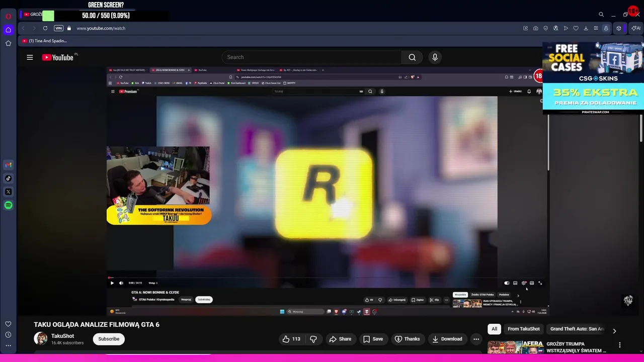Dislike the video with thumbs-down
This screenshot has width=644, height=362.
[x=313, y=339]
